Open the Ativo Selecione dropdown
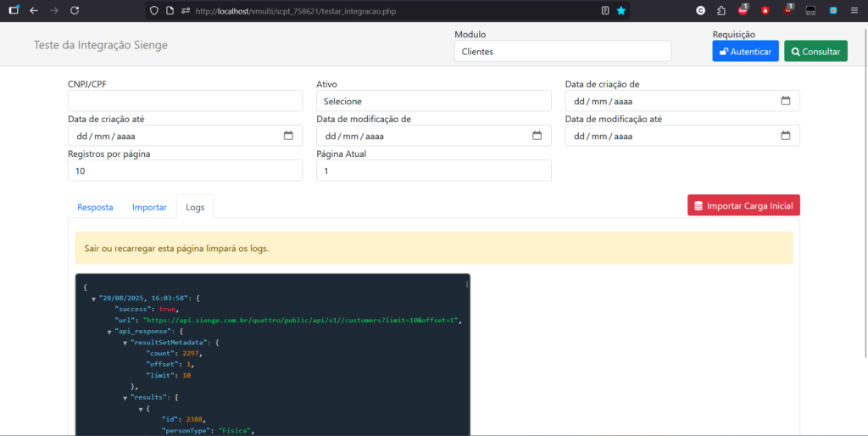The height and width of the screenshot is (436, 868). pyautogui.click(x=433, y=101)
